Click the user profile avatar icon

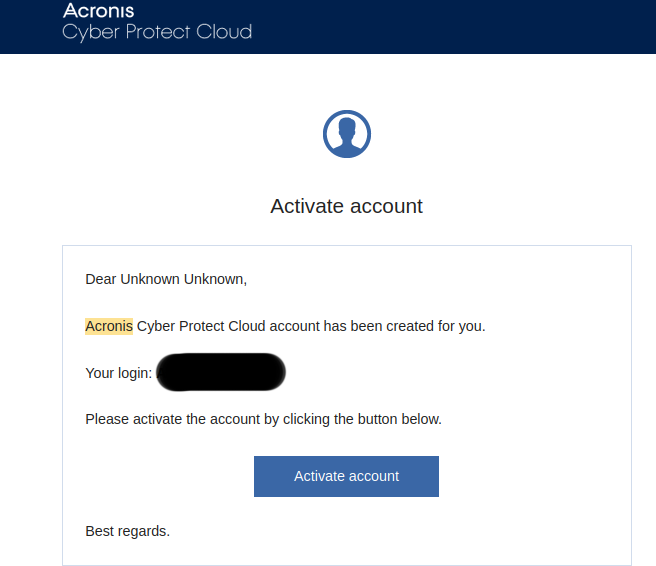click(x=346, y=134)
